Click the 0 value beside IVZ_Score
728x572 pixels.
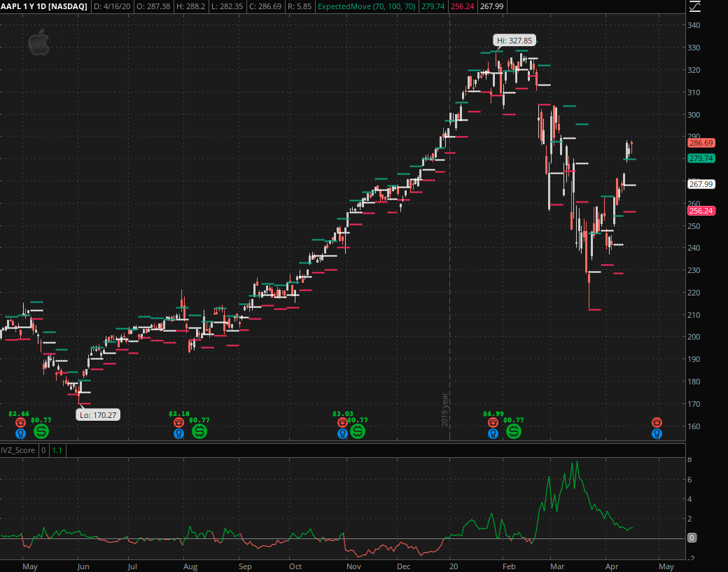pos(43,450)
